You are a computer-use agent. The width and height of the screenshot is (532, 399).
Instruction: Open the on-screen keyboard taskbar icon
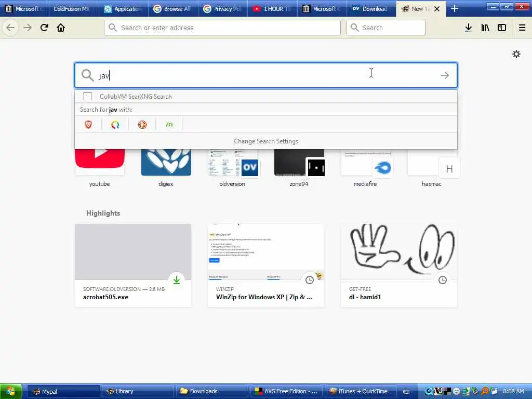point(406,392)
